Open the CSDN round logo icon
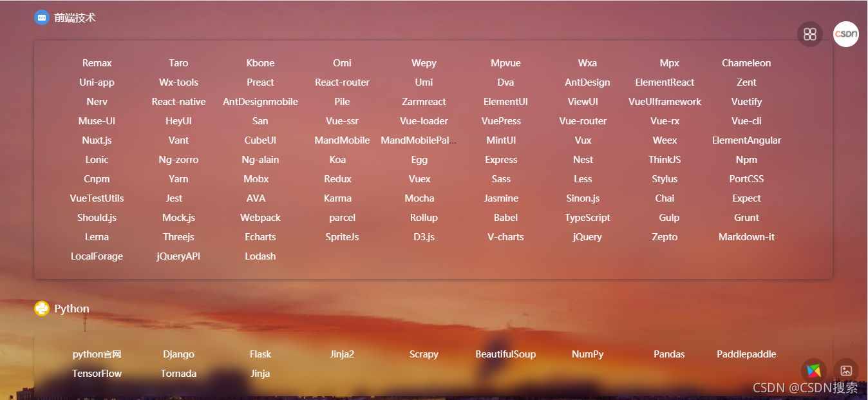 pyautogui.click(x=846, y=34)
